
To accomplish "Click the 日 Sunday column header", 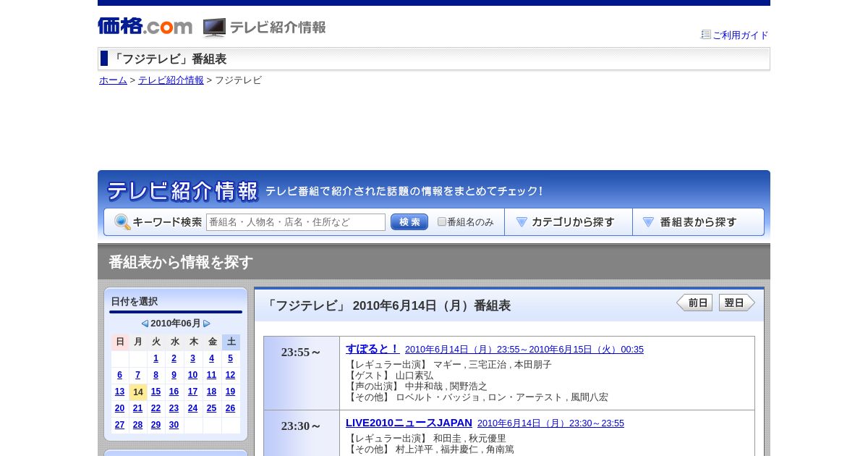I will (120, 342).
